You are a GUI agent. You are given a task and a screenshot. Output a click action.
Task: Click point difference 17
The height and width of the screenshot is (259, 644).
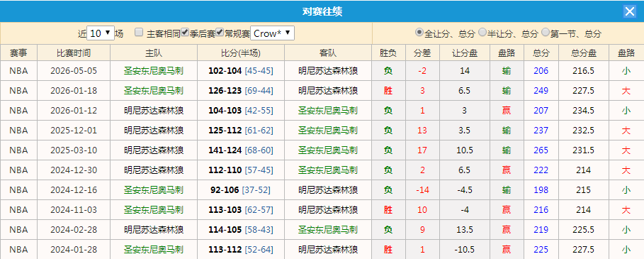(422, 150)
